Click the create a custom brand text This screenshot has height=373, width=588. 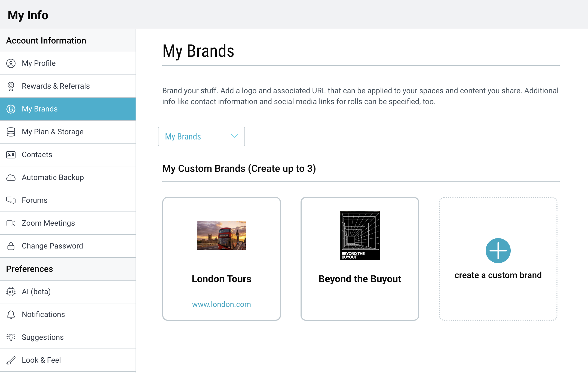pyautogui.click(x=498, y=275)
